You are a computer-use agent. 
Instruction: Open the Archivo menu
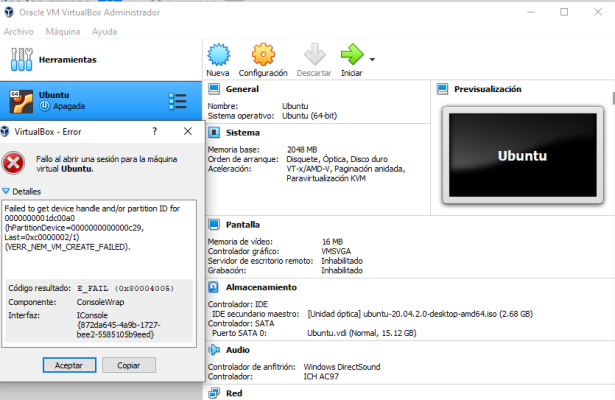click(x=18, y=31)
